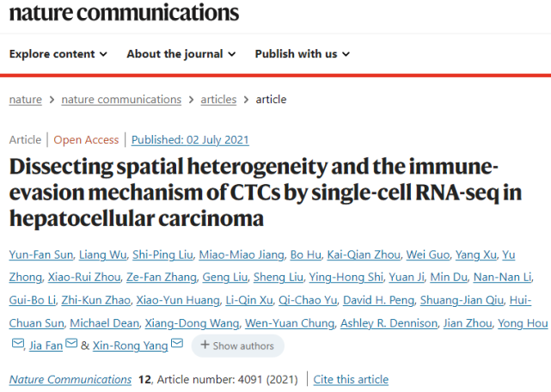Open nature communications breadcrumb link

point(121,99)
